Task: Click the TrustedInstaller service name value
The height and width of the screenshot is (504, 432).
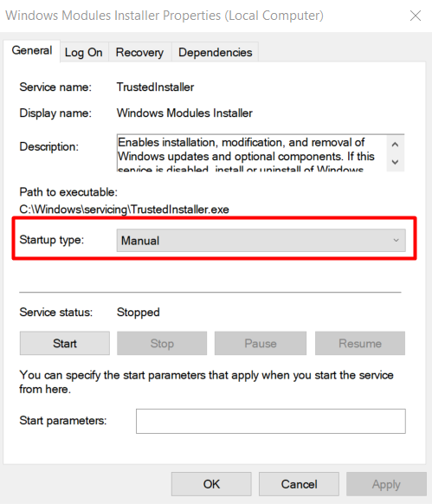Action: (x=155, y=87)
